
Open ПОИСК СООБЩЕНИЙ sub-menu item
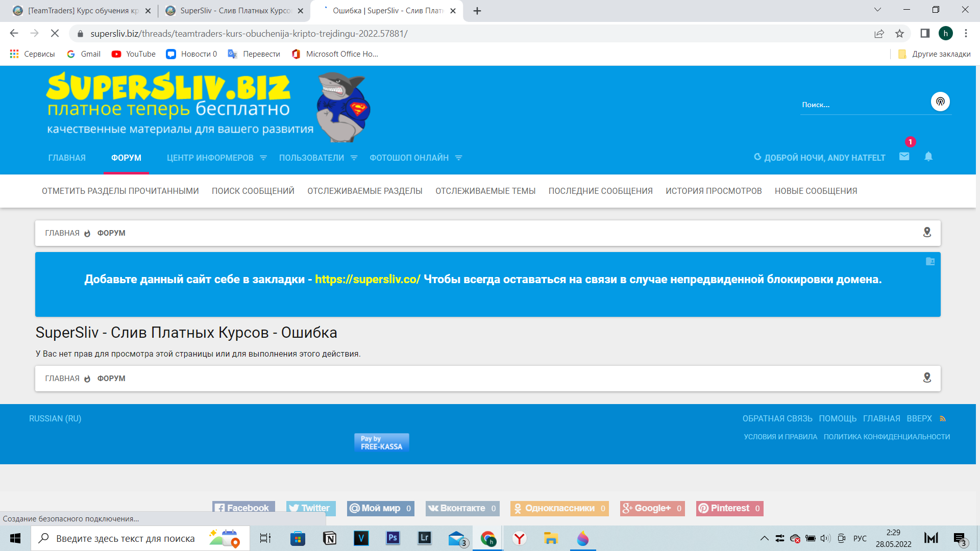(x=253, y=191)
